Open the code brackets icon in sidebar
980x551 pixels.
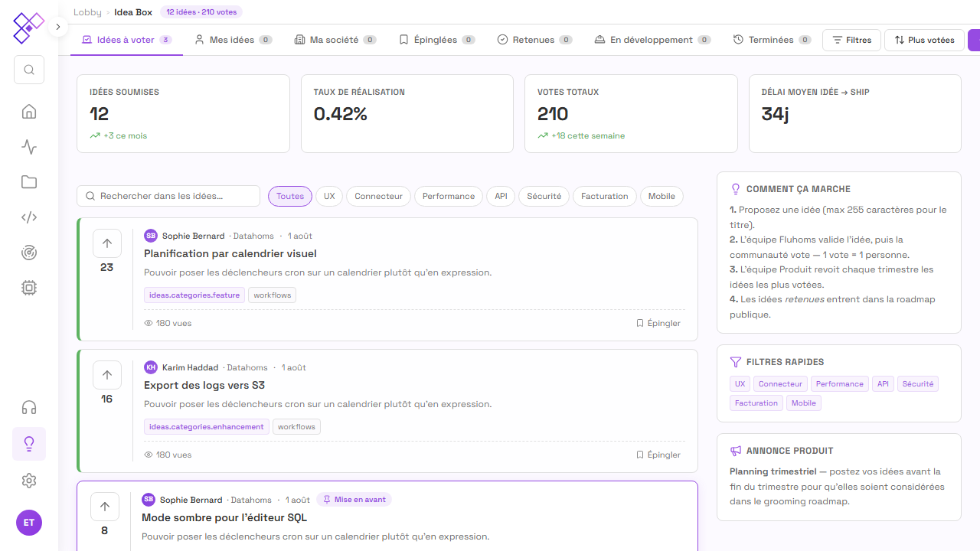coord(29,217)
